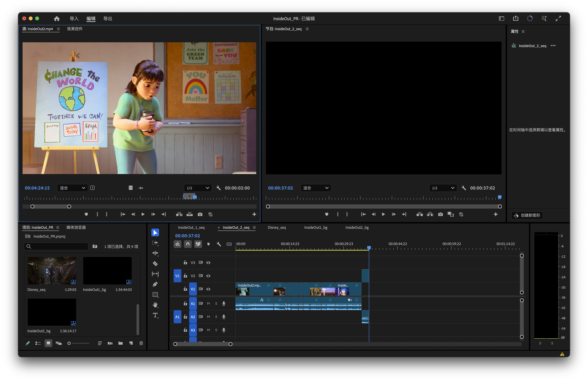Screen dimensions: 588x381
Task: Click Source timecode 00:04:24:15
Action: tap(37, 188)
